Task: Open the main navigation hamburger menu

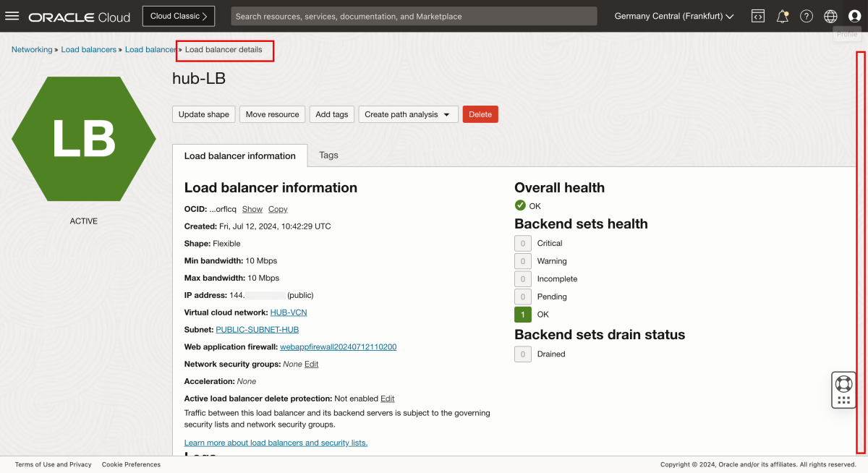Action: (x=12, y=16)
